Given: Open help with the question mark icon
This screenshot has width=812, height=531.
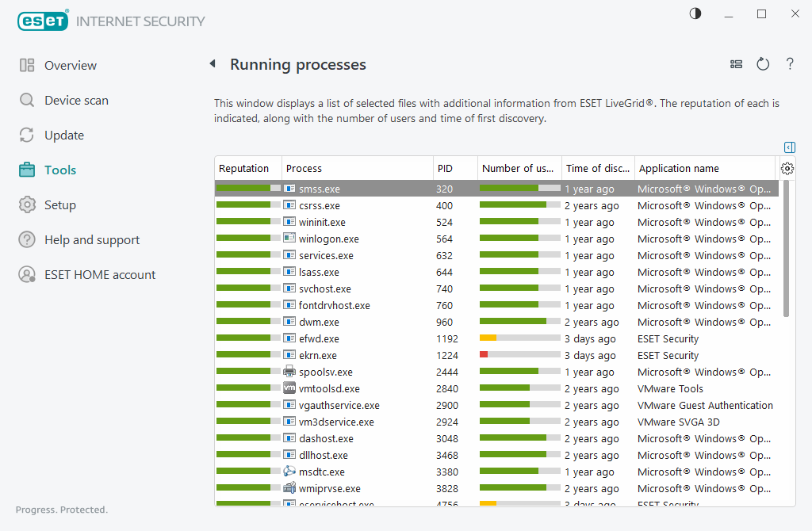Looking at the screenshot, I should [x=790, y=63].
